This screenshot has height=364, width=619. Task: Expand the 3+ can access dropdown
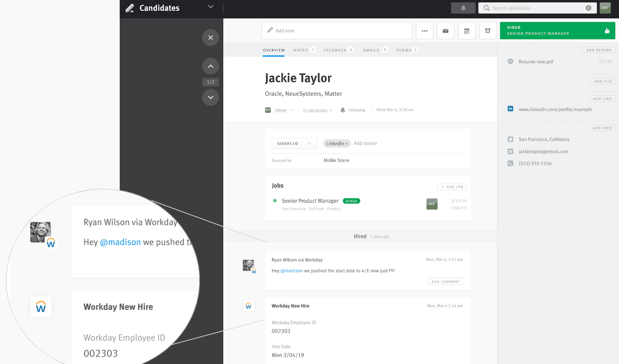(317, 110)
